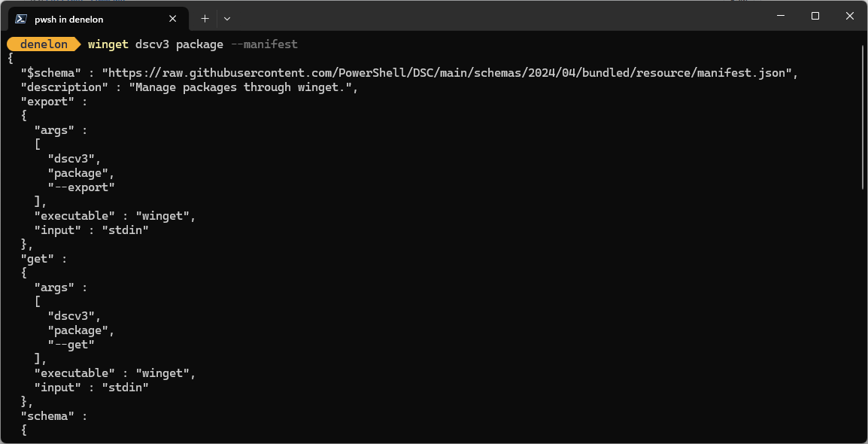Maximize the terminal window
868x444 pixels.
(815, 17)
